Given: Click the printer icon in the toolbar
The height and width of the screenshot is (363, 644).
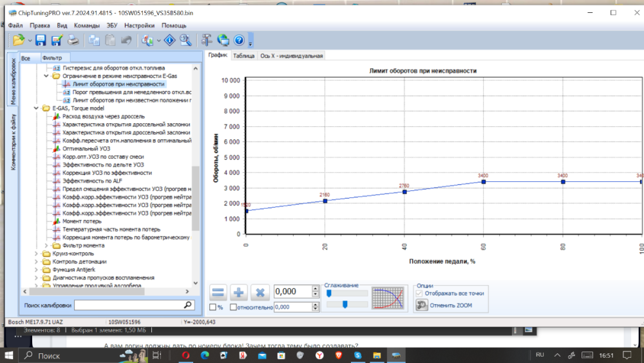Looking at the screenshot, I should pos(73,41).
